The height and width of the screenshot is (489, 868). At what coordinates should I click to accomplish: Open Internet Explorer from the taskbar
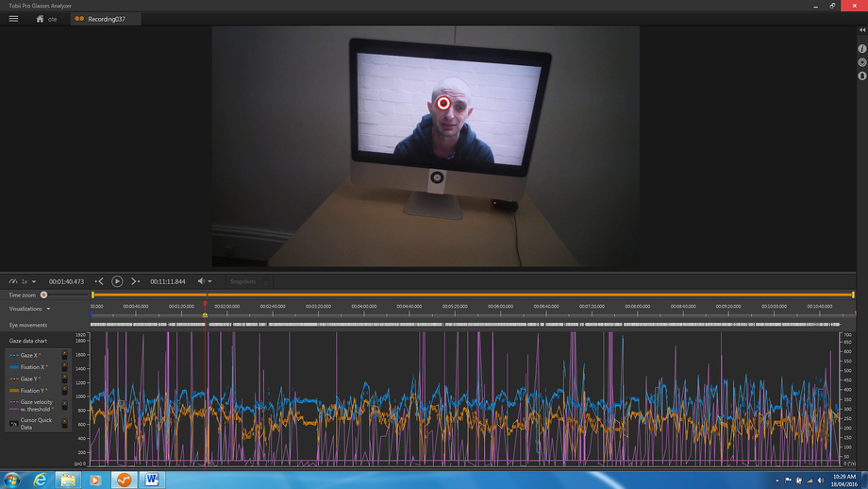click(x=41, y=480)
